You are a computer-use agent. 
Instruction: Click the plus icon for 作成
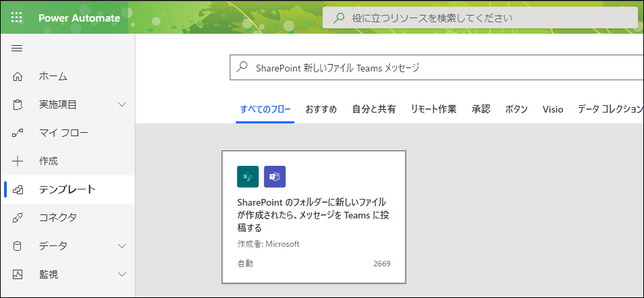pos(18,161)
